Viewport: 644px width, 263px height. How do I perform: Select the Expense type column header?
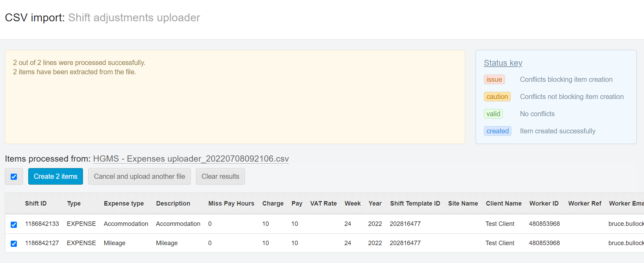[124, 204]
